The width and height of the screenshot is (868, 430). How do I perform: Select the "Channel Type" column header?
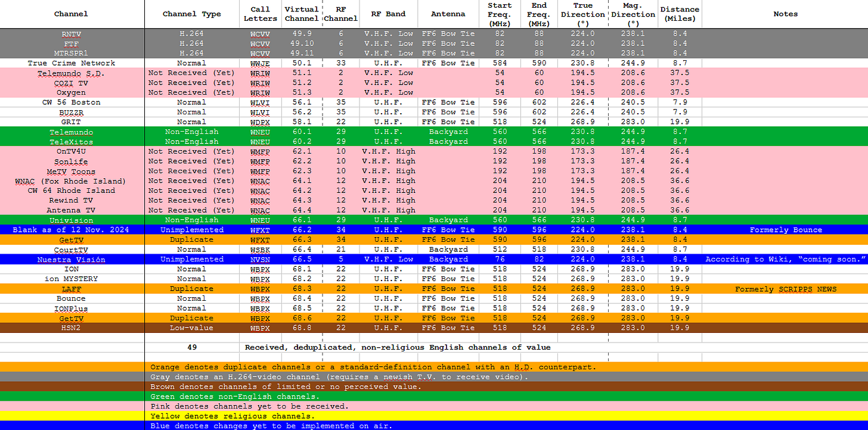pos(191,14)
